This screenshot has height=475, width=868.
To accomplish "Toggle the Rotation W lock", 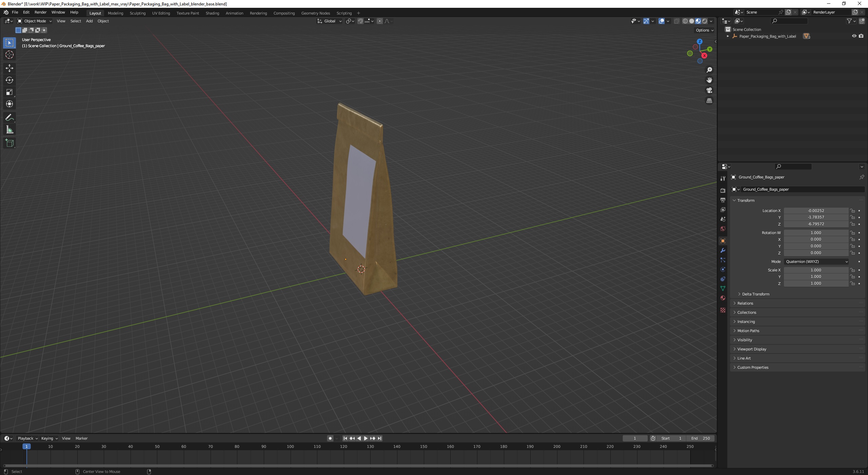I will coord(852,233).
